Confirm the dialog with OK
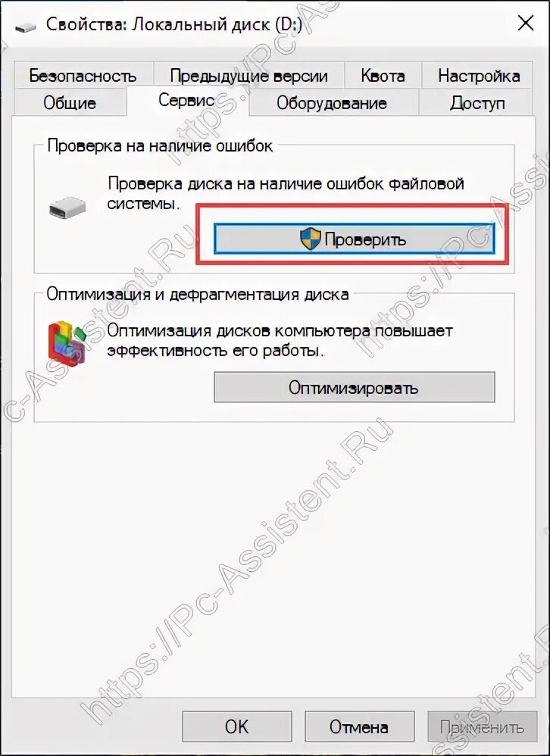550x756 pixels. tap(236, 726)
